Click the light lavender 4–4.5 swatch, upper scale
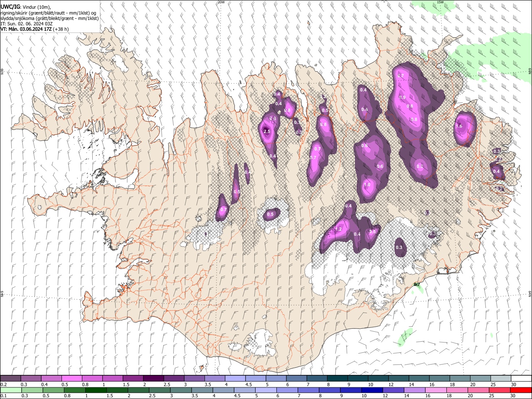Image resolution: width=532 pixels, height=399 pixels. pos(235,378)
